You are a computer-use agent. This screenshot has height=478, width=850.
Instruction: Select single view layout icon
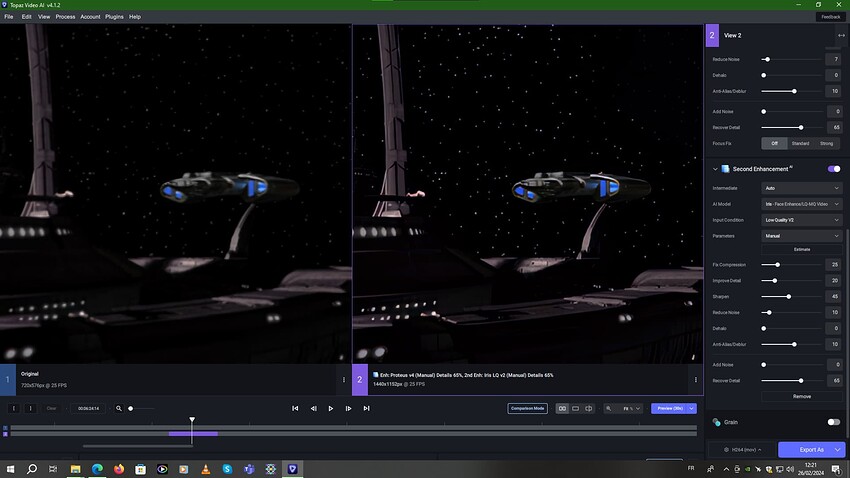tap(576, 408)
